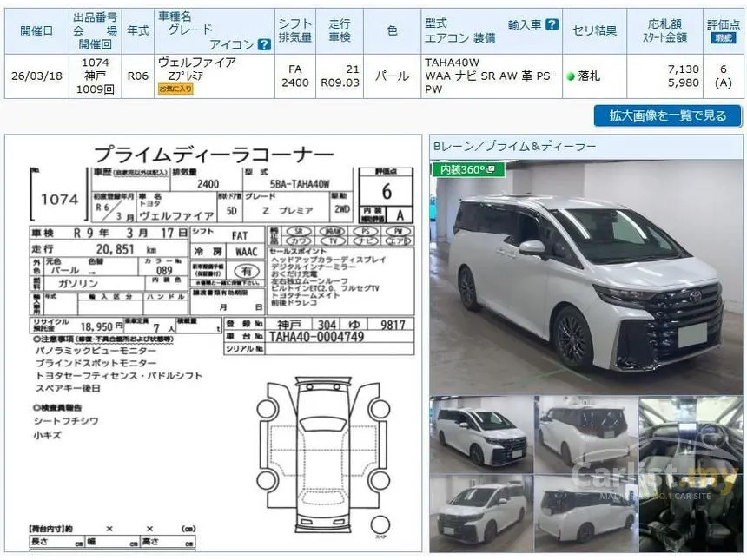The height and width of the screenshot is (560, 747).
Task: Click the 年式 column header
Action: tap(138, 31)
